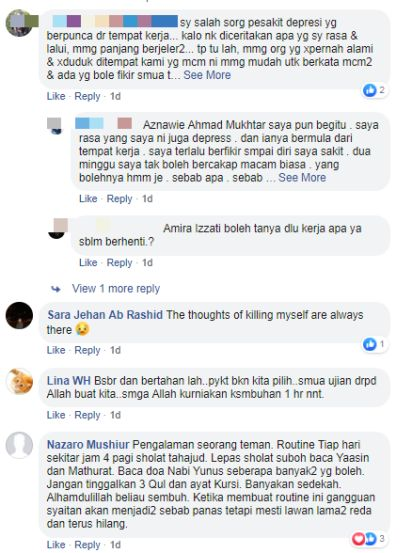This screenshot has width=414, height=553.
Task: Like Sara Jehan Ab Rashid's comment
Action: [56, 350]
